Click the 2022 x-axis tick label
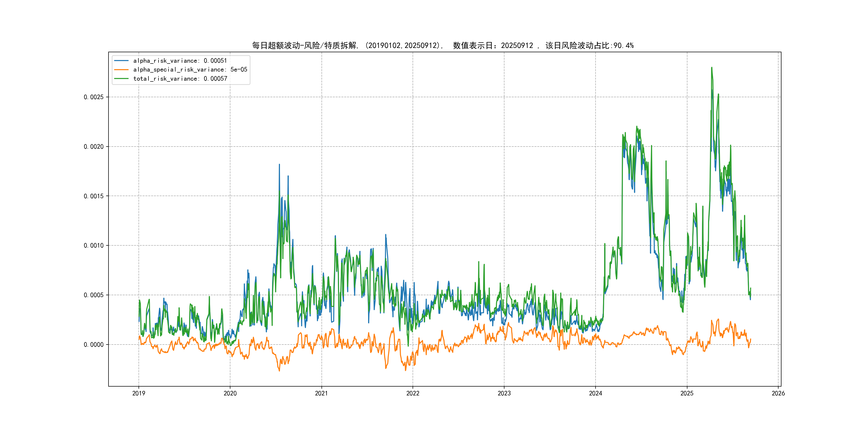Screen dimensions: 868x434 413,393
